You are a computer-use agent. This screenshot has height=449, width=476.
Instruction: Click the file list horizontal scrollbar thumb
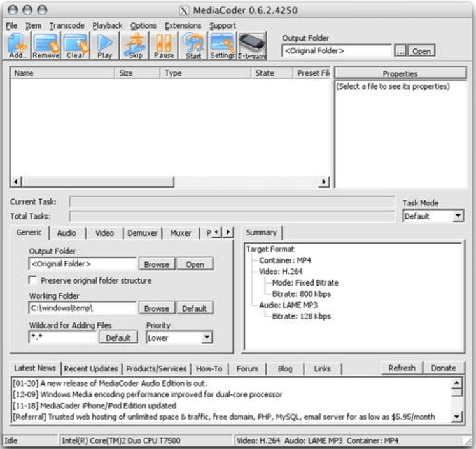pos(98,182)
